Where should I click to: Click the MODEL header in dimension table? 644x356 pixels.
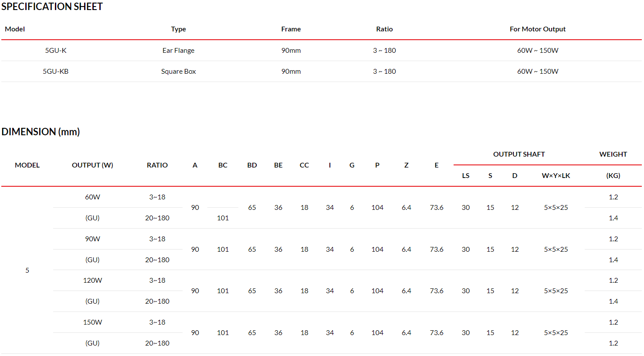click(27, 165)
